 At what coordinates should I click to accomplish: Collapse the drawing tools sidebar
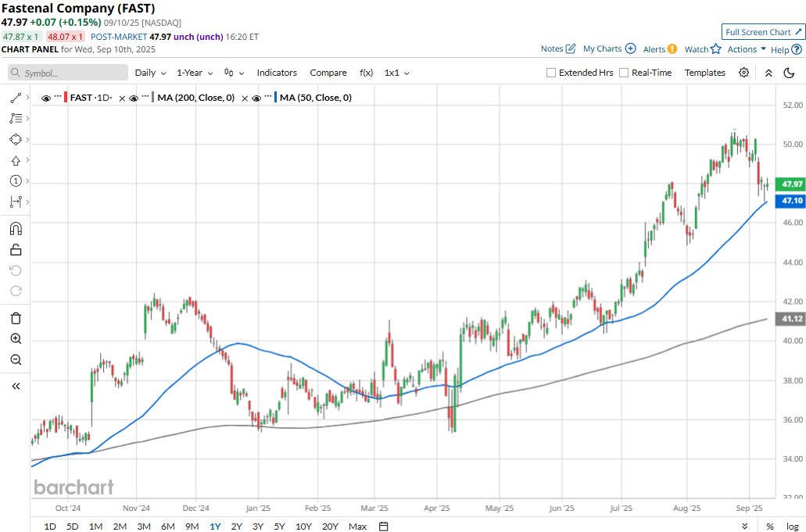pyautogui.click(x=16, y=386)
